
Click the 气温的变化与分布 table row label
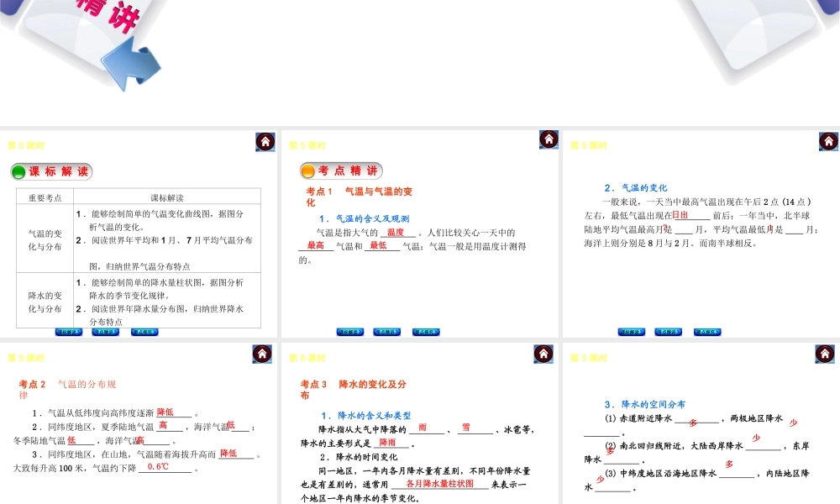point(45,240)
